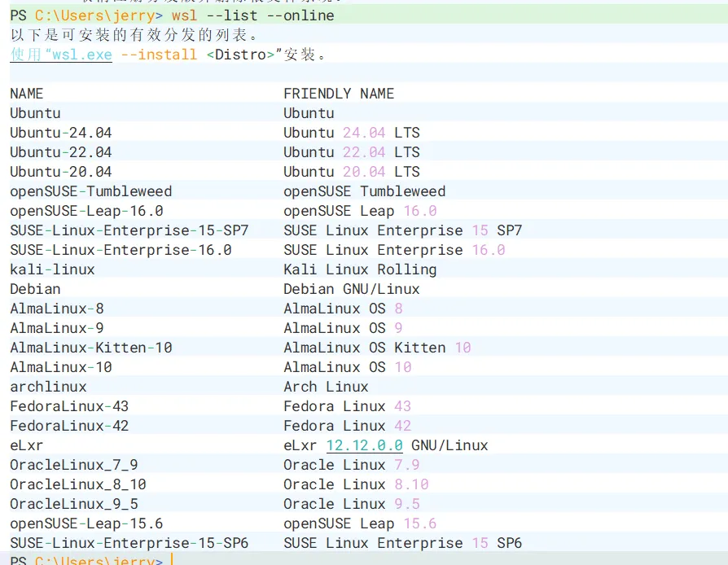728x565 pixels.
Task: Click the Ubuntu-24.04 distro name
Action: (61, 133)
